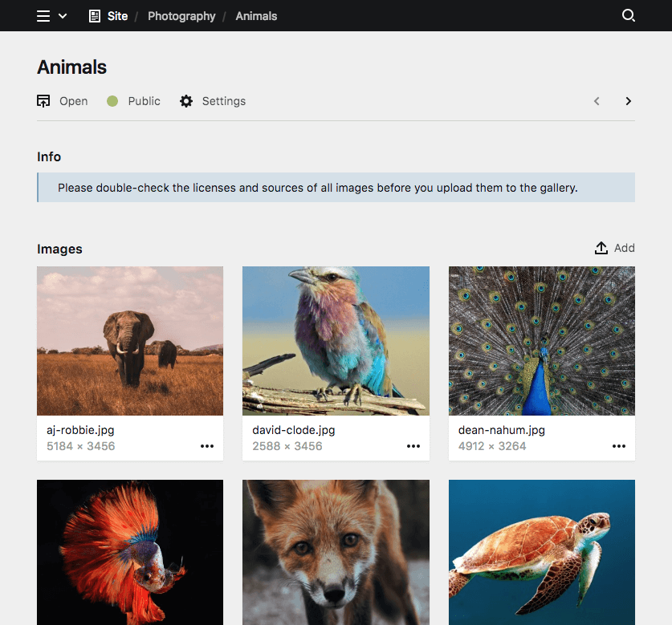Go to previous page arrow

[597, 101]
